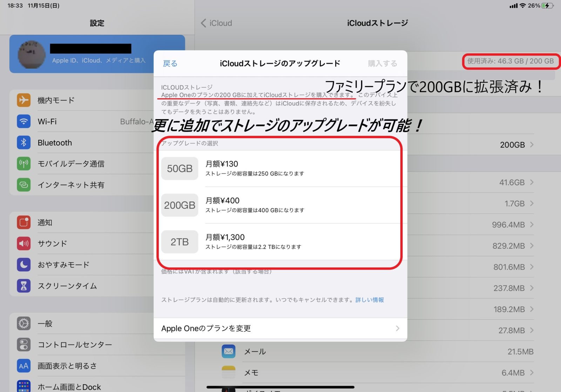Open the 801.6MB storage item chevron
This screenshot has height=392, width=561.
point(532,266)
